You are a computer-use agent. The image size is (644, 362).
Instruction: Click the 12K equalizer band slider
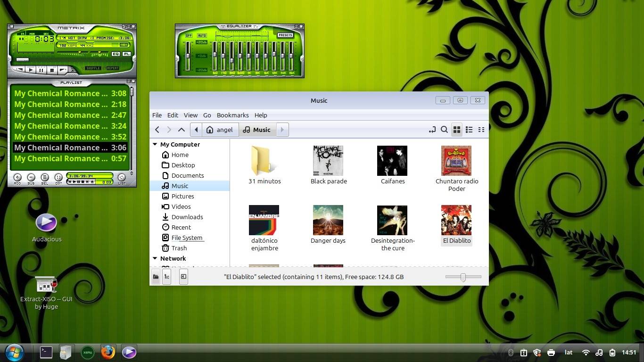tap(274, 56)
